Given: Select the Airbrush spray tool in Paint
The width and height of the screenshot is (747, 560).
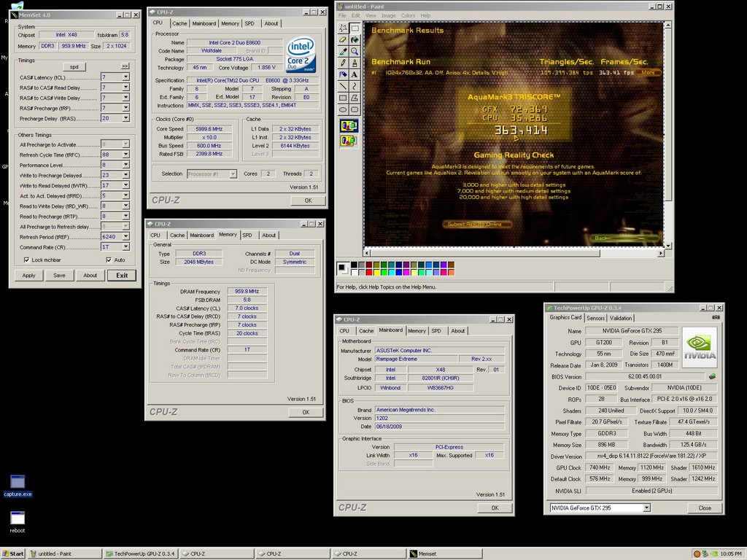Looking at the screenshot, I should (343, 74).
